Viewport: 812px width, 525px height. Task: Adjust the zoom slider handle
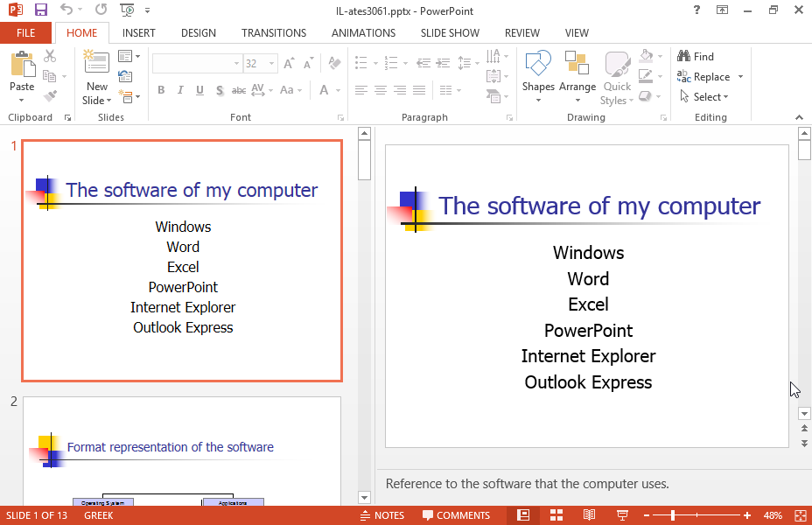tap(673, 515)
